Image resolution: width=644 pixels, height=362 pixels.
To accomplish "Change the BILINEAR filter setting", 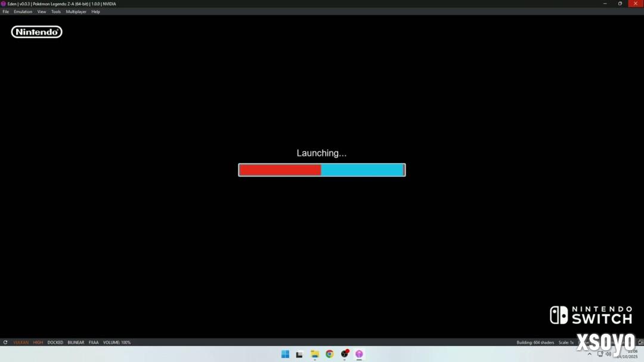I will click(76, 342).
